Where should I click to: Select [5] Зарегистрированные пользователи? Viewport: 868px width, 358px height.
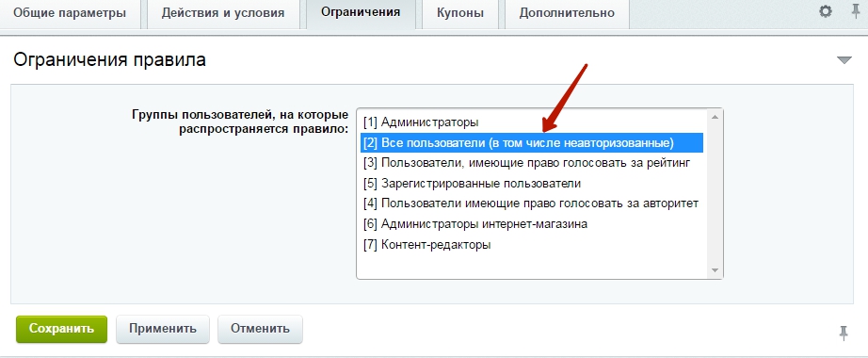[x=532, y=183]
